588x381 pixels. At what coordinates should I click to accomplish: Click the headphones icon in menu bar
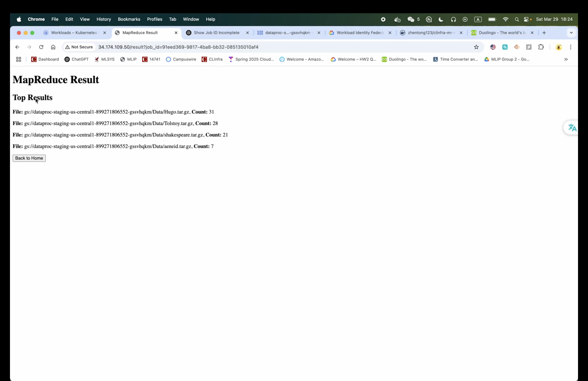click(453, 19)
